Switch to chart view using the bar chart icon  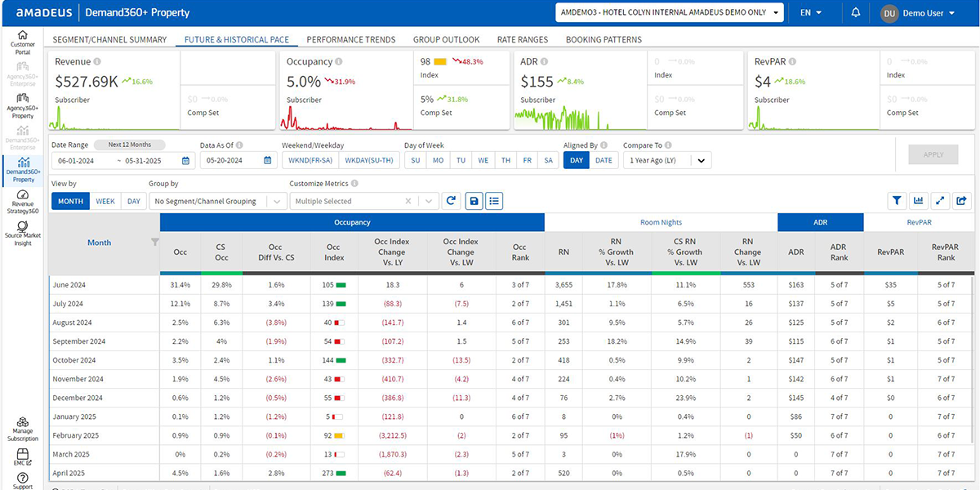pyautogui.click(x=919, y=200)
